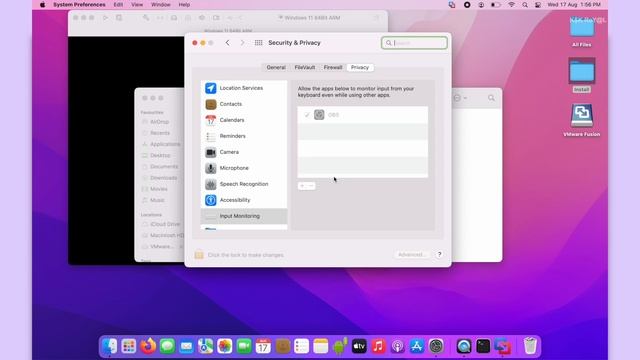
Task: Go back in System Preferences
Action: 227,43
